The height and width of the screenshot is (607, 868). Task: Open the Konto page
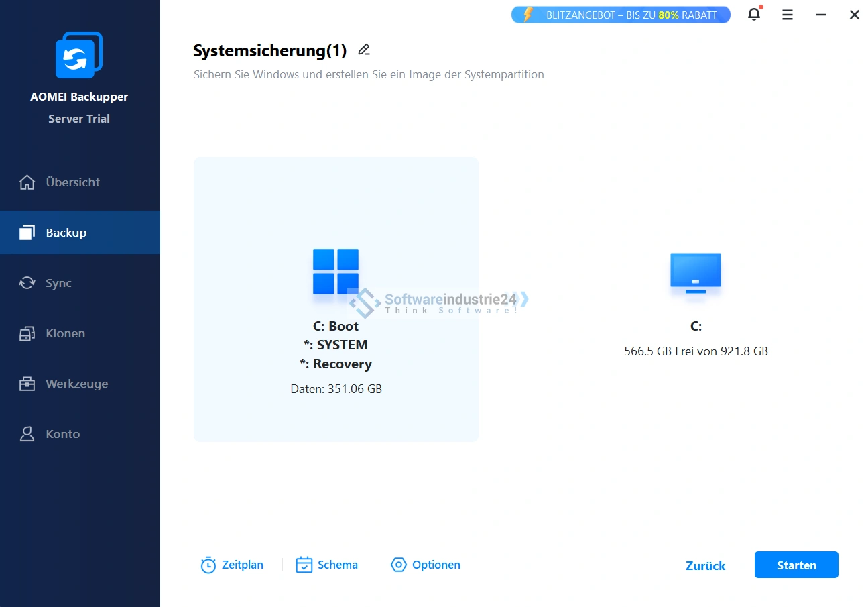pos(62,434)
